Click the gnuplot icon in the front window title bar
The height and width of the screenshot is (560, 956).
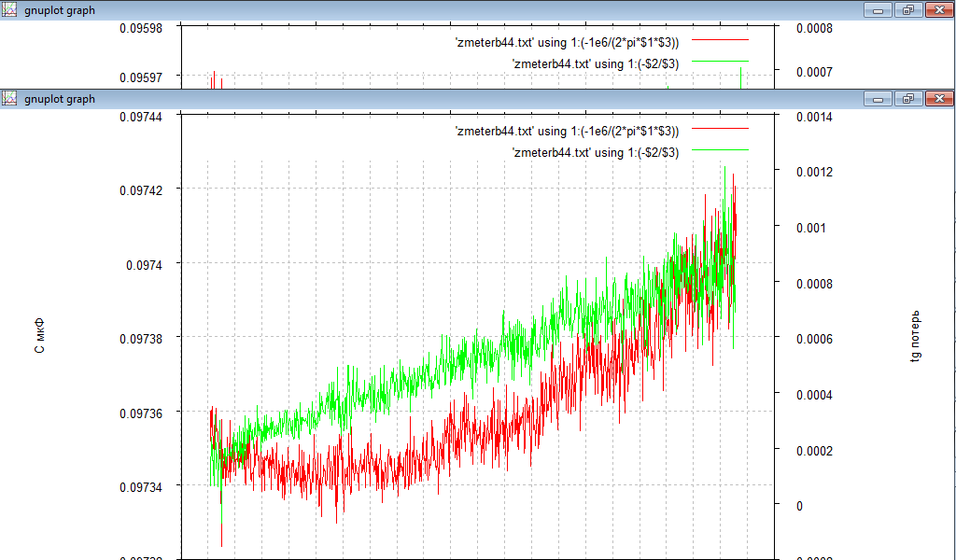tap(9, 99)
